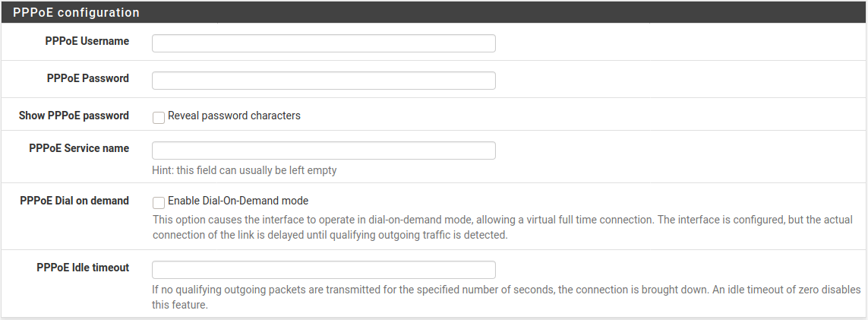
Task: Click into the PPPoE Password field
Action: (324, 81)
